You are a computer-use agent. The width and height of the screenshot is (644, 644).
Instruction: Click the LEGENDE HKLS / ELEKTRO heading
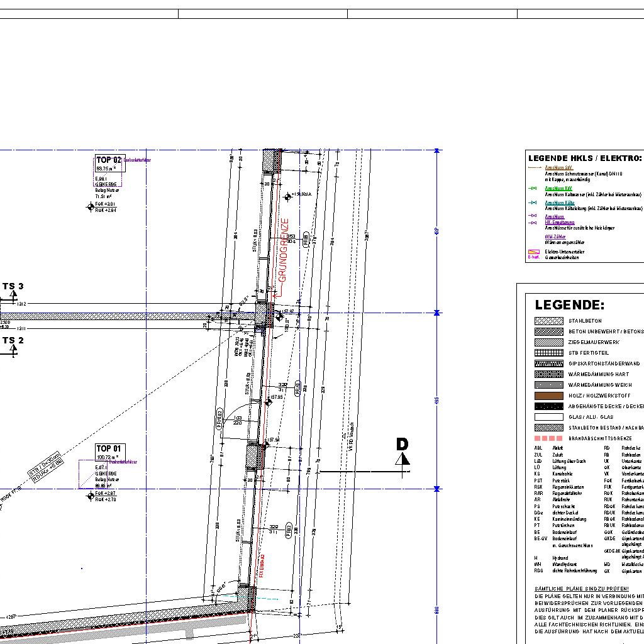(584, 158)
